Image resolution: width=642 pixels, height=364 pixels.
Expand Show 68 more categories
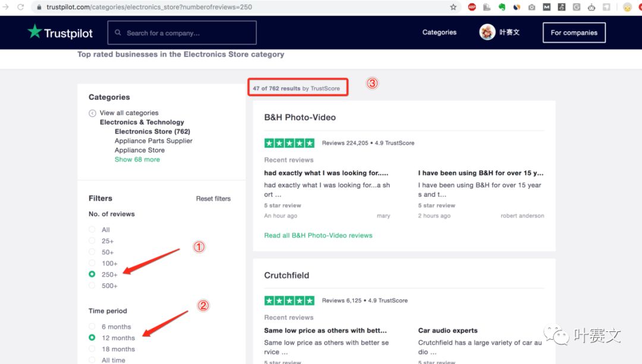click(x=137, y=160)
